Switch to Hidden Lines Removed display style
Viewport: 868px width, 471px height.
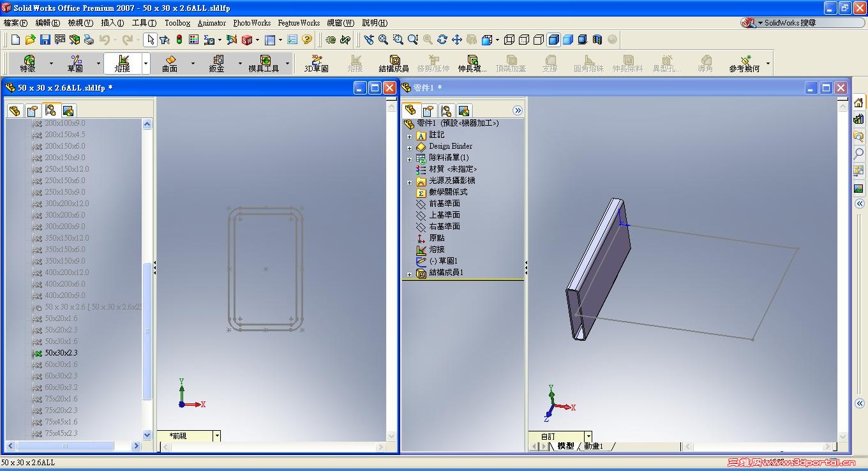point(538,40)
